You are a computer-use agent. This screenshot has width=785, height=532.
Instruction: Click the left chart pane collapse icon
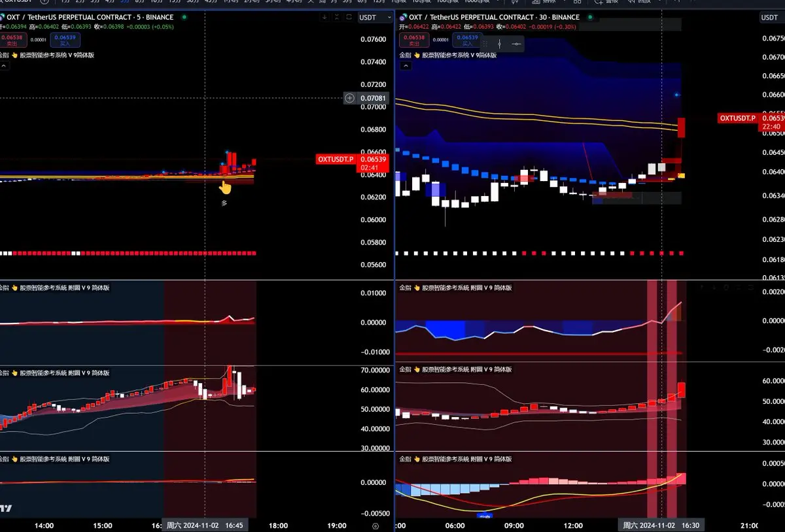point(336,18)
